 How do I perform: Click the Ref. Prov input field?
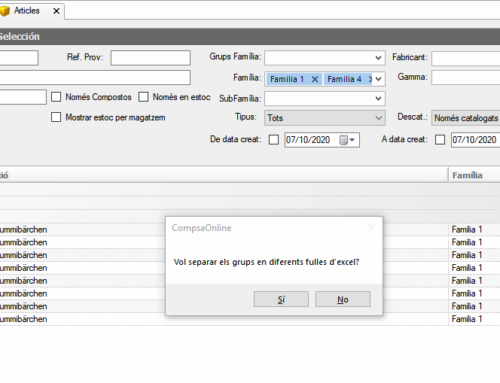point(151,58)
